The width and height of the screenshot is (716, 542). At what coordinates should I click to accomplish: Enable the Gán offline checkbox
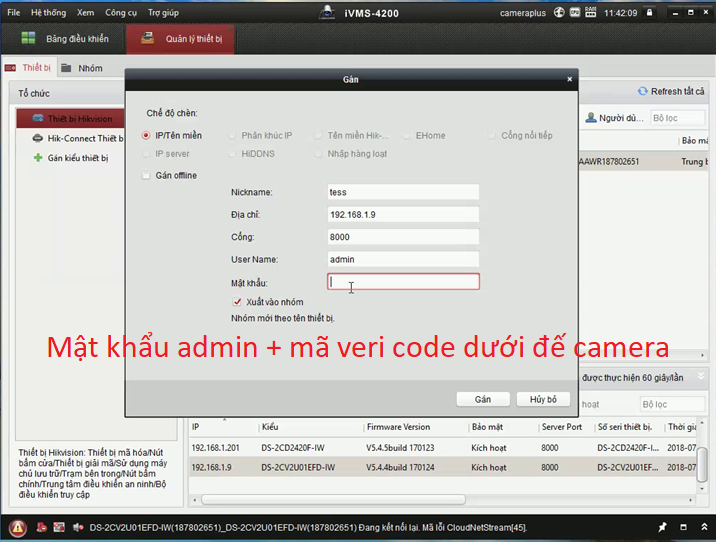point(146,175)
